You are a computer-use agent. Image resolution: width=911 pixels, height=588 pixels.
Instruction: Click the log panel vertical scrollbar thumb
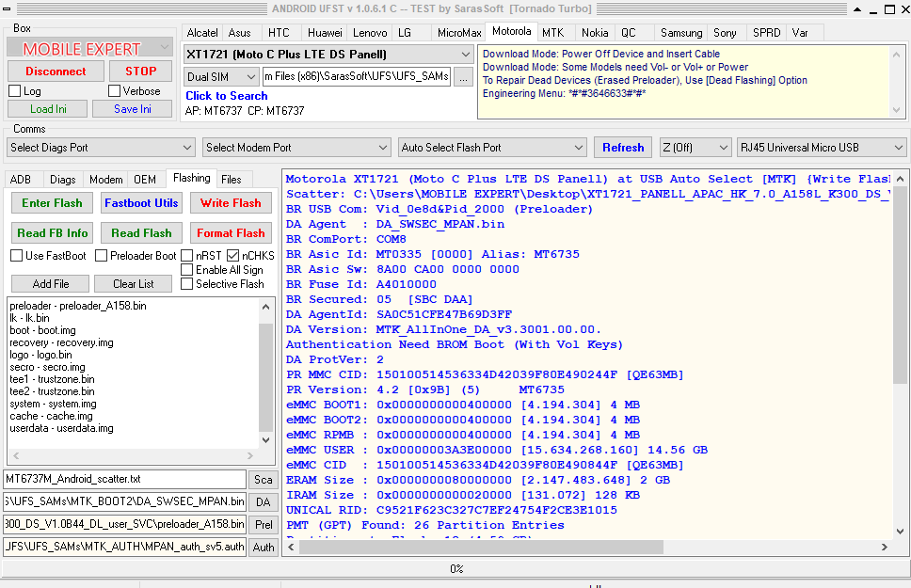click(900, 284)
